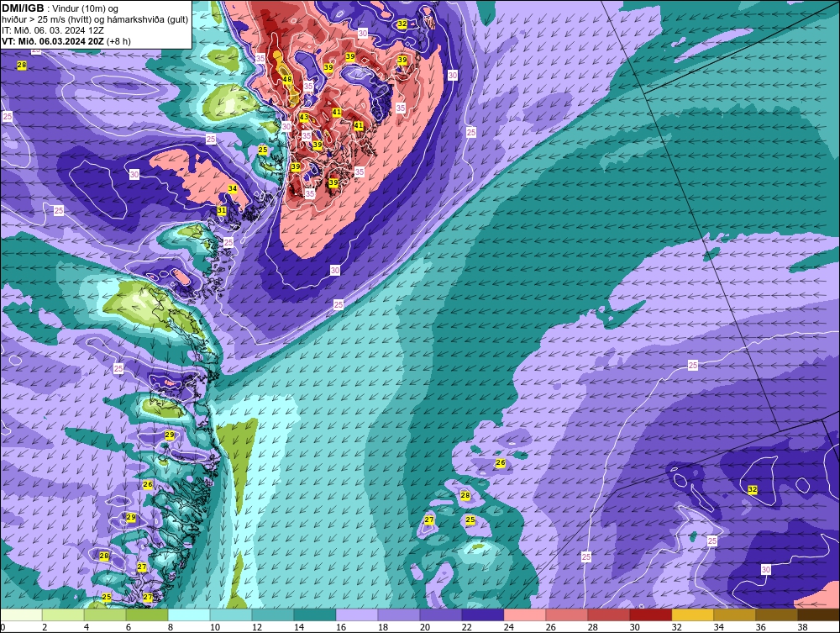Click the 'VT: Mið. 06.03.2024 20Z' valid-time text

coord(53,41)
